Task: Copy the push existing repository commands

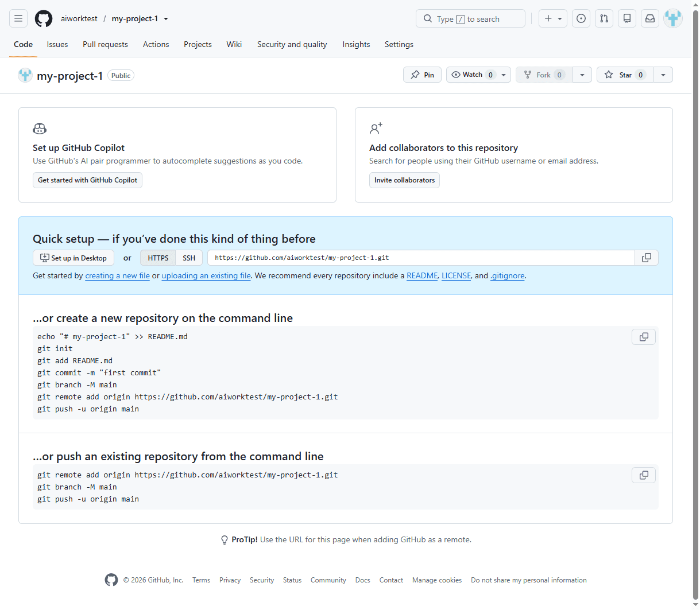Action: (x=644, y=475)
